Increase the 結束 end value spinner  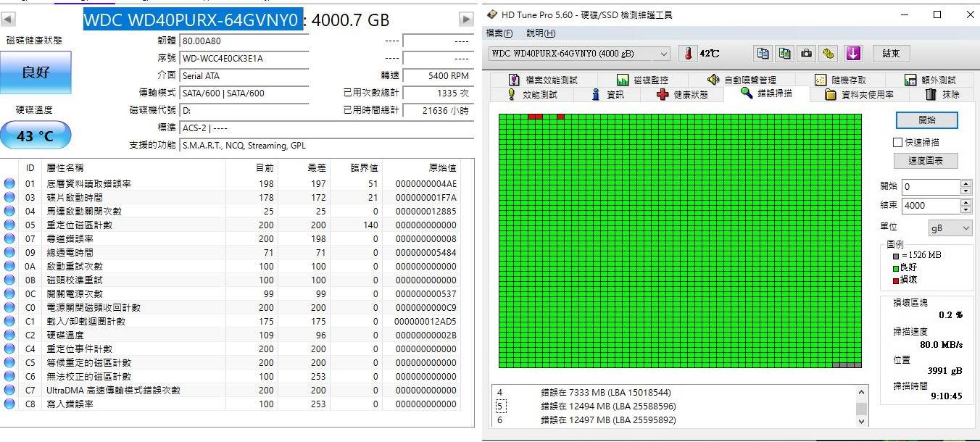tap(966, 201)
